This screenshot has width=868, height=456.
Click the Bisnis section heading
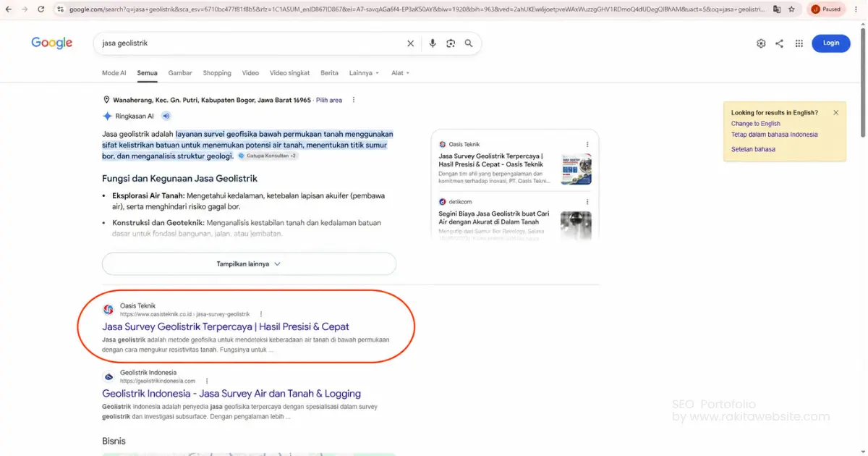[x=114, y=441]
